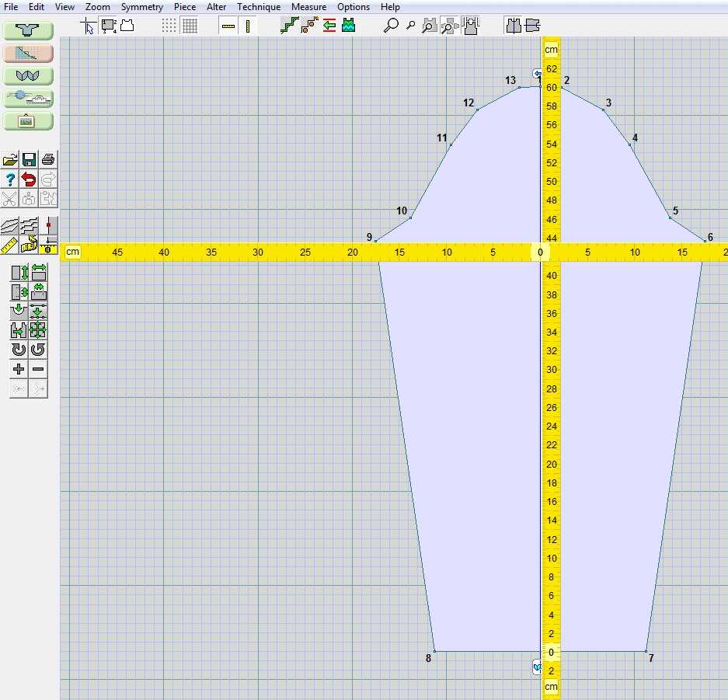Undo using the red arrow icon

pos(29,179)
